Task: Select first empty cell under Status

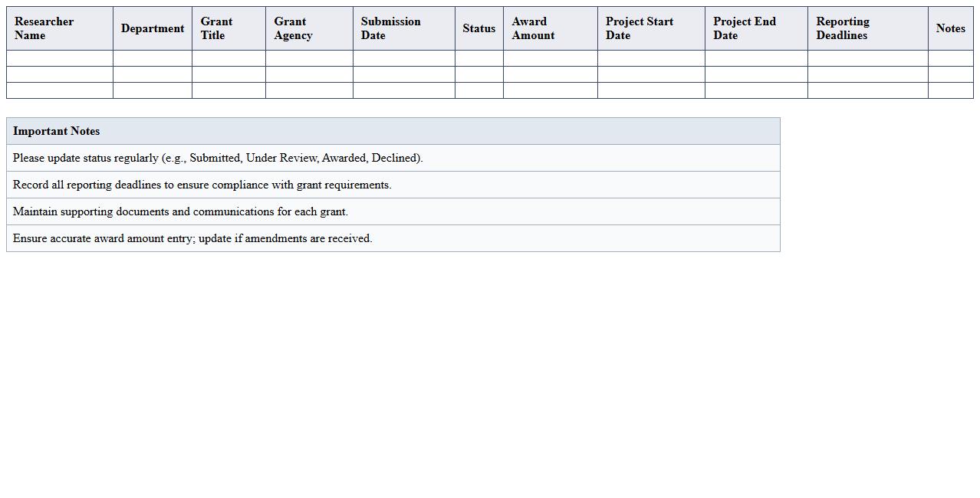Action: click(478, 58)
